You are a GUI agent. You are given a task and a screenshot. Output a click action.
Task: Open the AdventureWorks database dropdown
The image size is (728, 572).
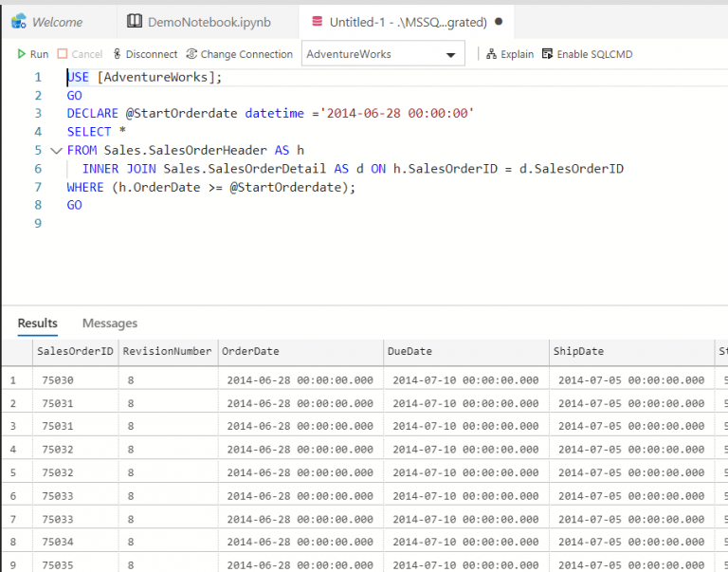point(383,54)
